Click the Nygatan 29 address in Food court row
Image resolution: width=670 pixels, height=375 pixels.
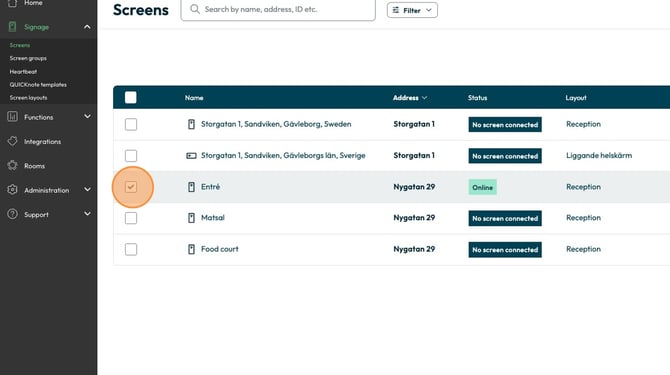click(414, 249)
